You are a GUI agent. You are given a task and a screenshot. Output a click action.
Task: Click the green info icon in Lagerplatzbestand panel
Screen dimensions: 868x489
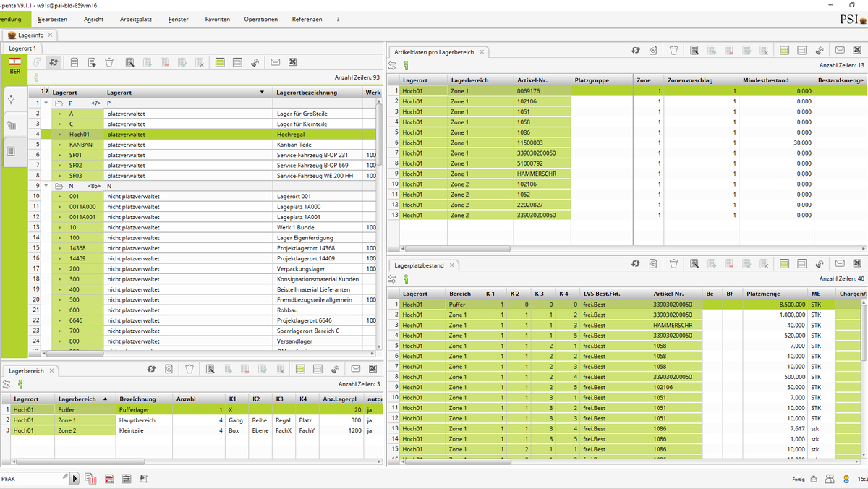[x=406, y=278]
